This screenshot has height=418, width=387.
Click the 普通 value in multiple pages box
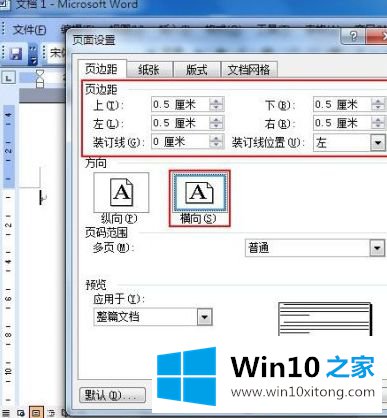pos(258,248)
